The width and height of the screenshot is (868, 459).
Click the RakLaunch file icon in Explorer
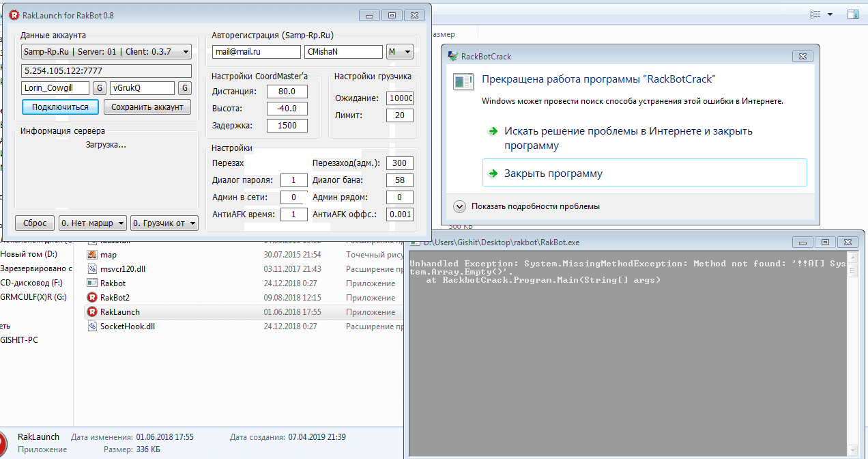[x=92, y=312]
